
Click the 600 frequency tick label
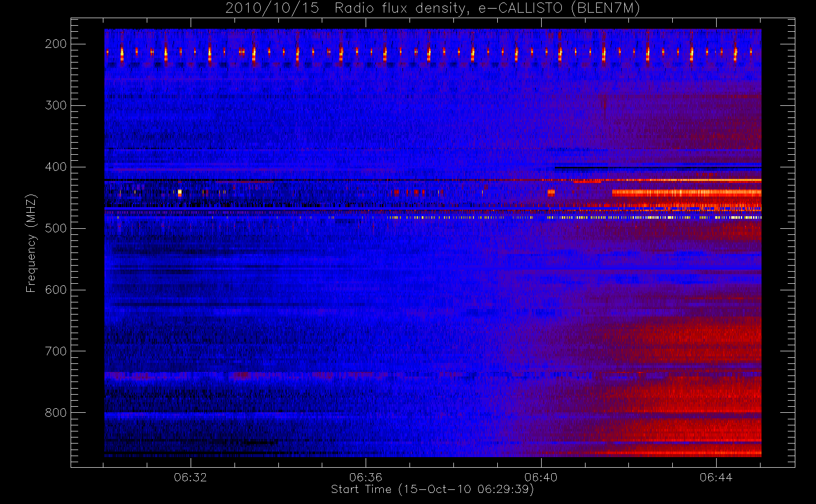click(56, 290)
